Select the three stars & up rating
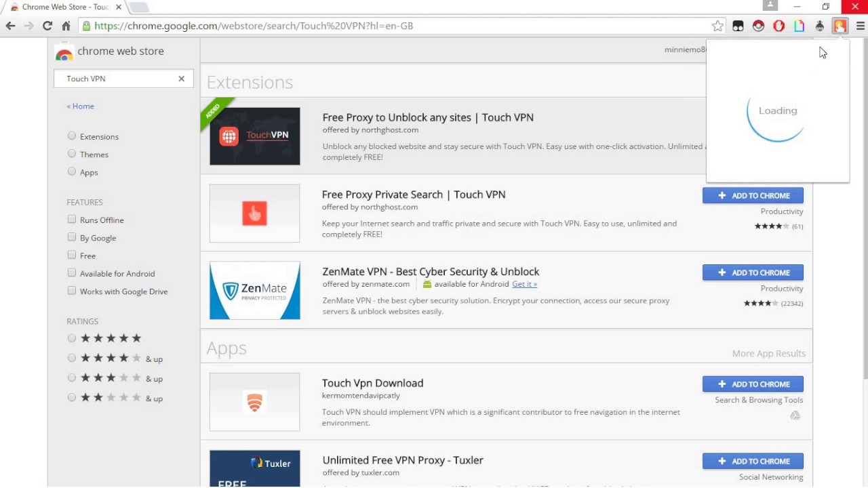 pos(72,378)
